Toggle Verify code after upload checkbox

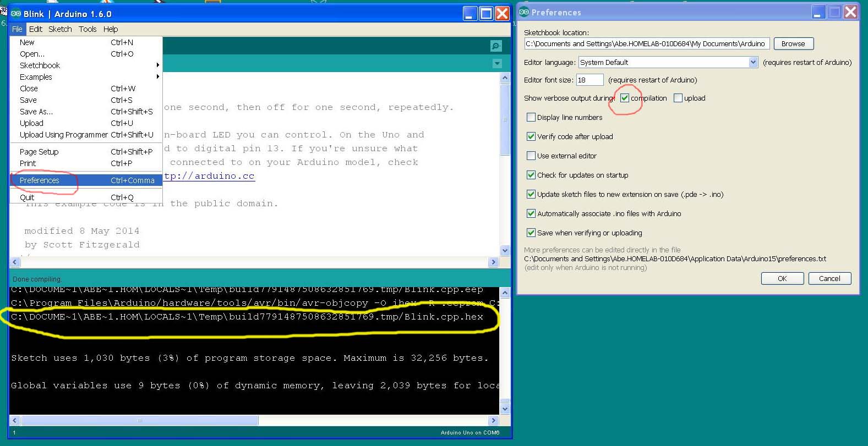531,136
